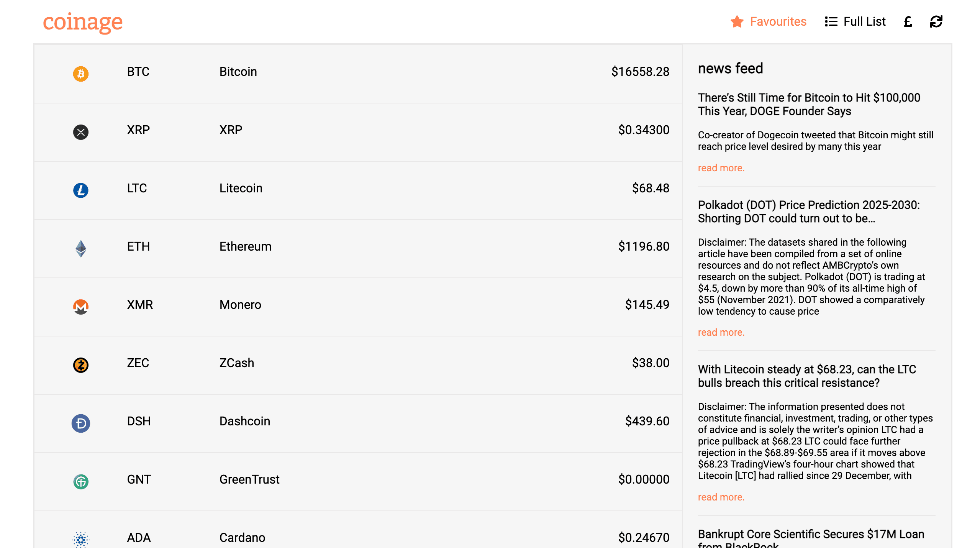The image size is (980, 548).
Task: Click the Ethereum diamond icon
Action: coord(80,248)
